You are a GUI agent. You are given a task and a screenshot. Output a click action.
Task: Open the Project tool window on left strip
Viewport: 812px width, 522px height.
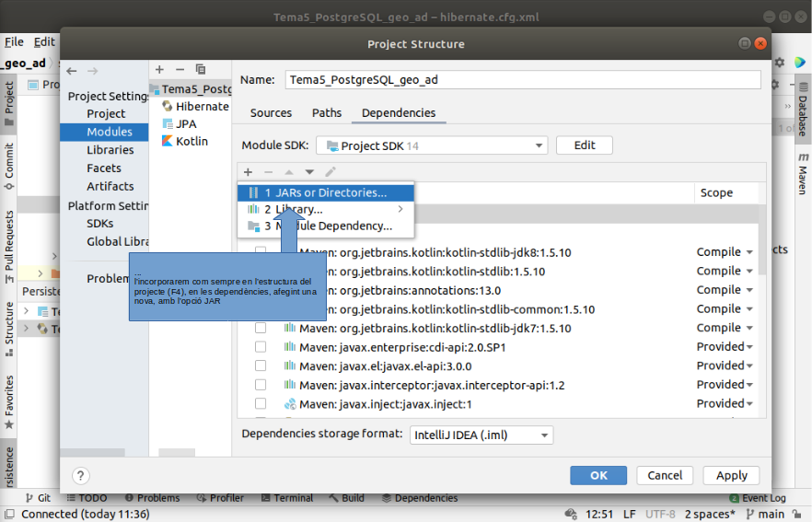[x=9, y=104]
